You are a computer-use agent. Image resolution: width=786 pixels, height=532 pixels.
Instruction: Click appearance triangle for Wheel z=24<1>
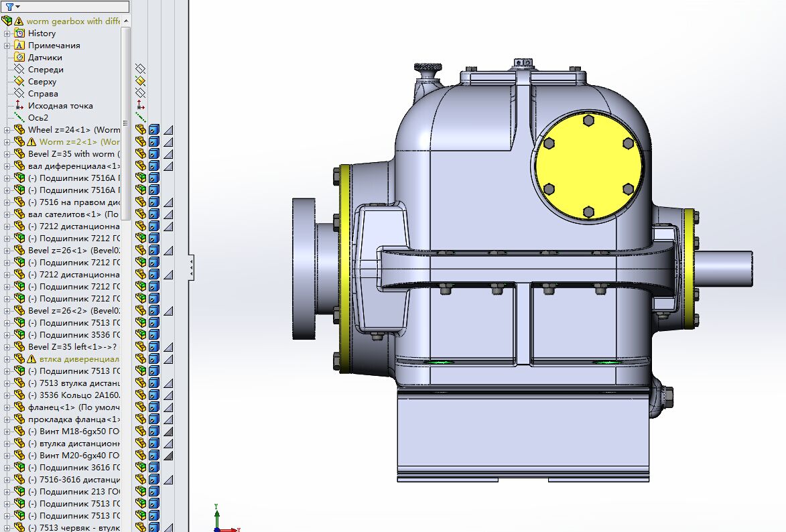(x=168, y=130)
